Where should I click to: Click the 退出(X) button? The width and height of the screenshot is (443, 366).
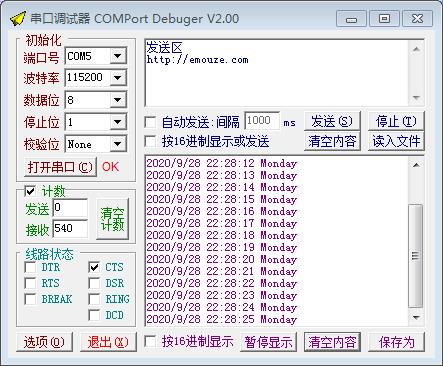pyautogui.click(x=108, y=342)
